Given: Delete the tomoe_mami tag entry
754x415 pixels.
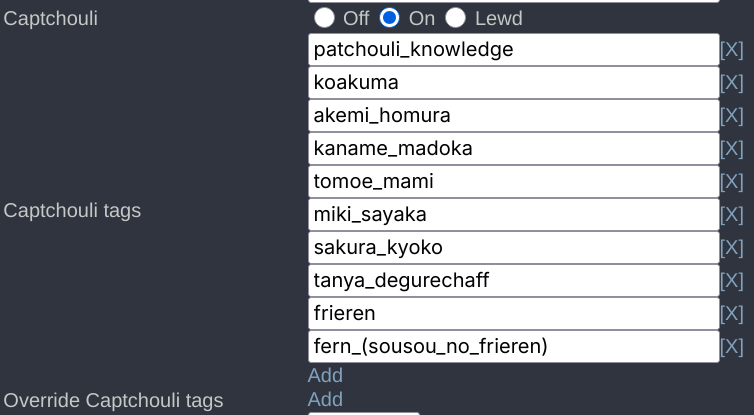Looking at the screenshot, I should (x=731, y=181).
